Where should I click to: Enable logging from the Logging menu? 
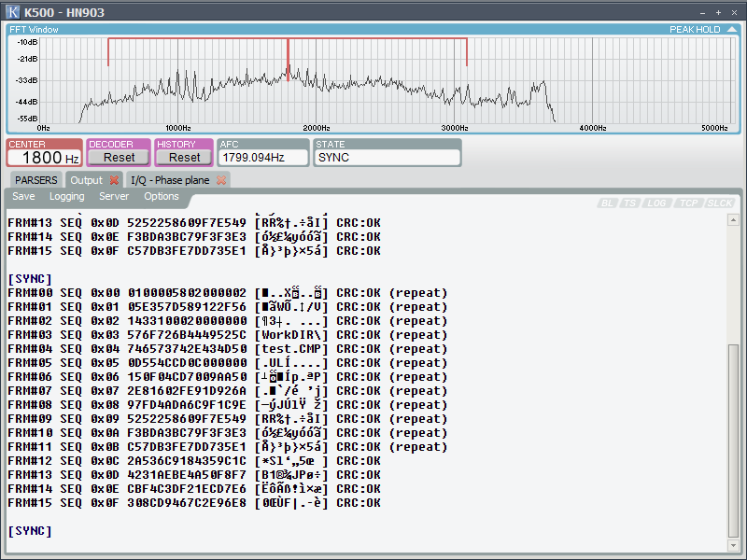coord(67,197)
